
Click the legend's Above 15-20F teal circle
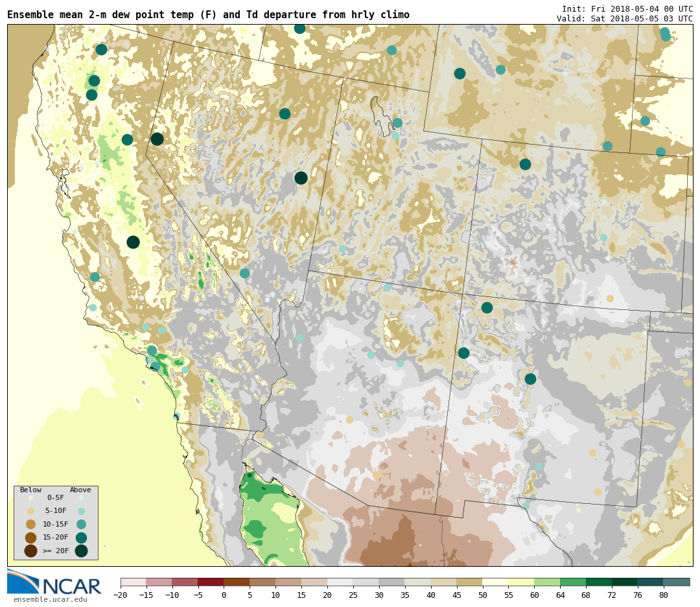coord(81,538)
